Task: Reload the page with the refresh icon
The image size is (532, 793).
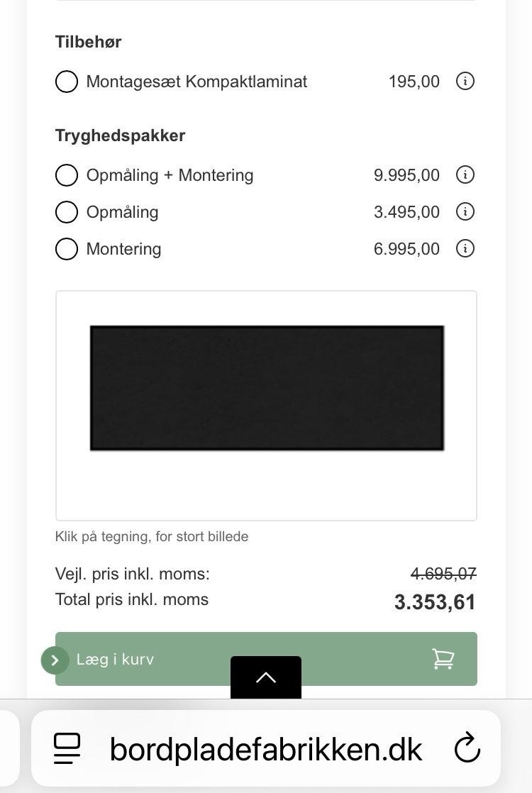Action: point(467,749)
